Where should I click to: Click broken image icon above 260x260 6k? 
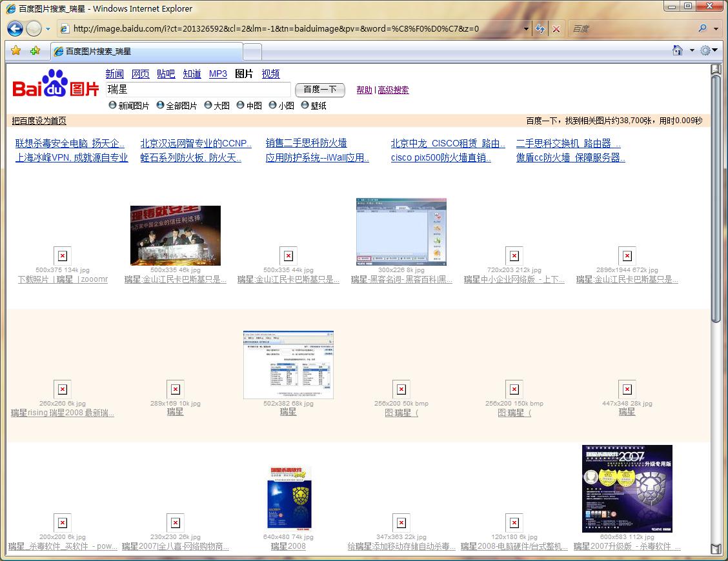[63, 389]
